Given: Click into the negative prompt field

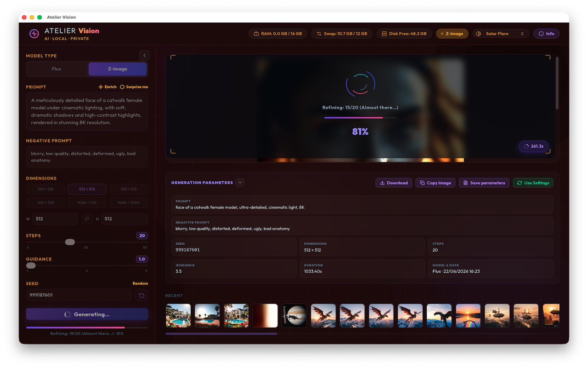Looking at the screenshot, I should pos(87,157).
